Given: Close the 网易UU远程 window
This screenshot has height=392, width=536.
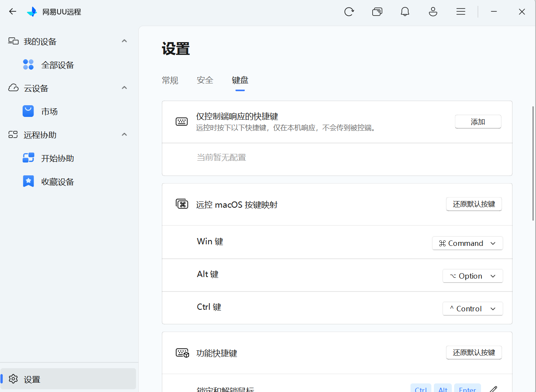Looking at the screenshot, I should (522, 12).
